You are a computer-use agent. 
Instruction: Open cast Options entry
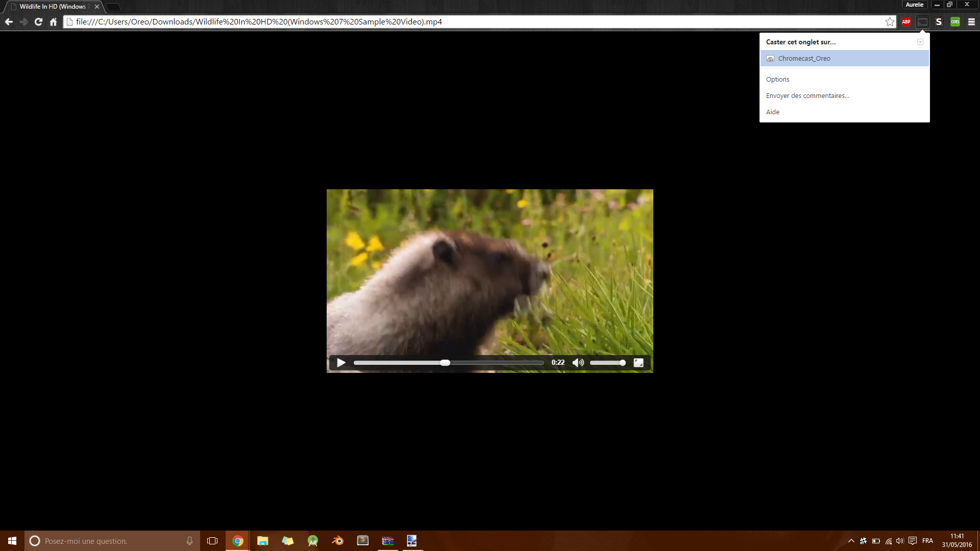[x=777, y=80]
